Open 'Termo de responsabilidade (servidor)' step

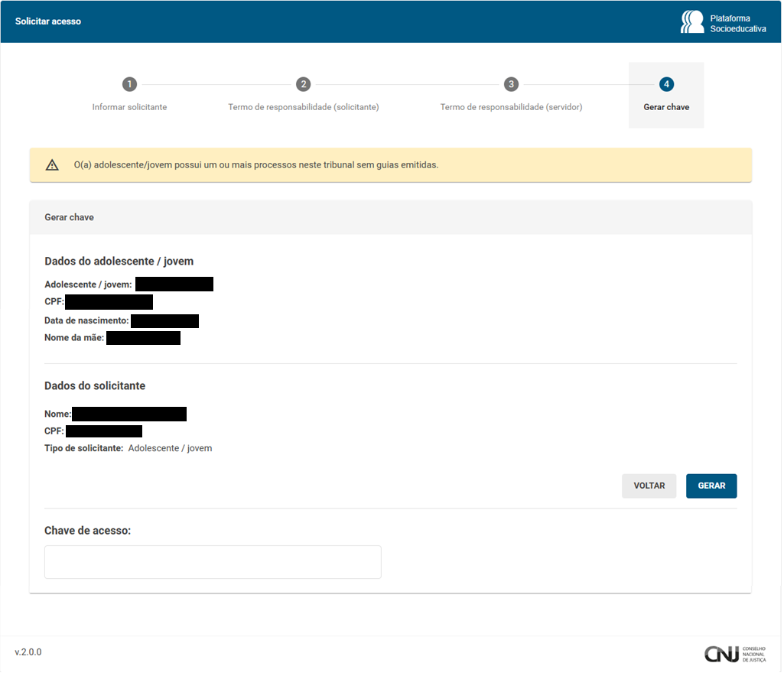pyautogui.click(x=511, y=107)
